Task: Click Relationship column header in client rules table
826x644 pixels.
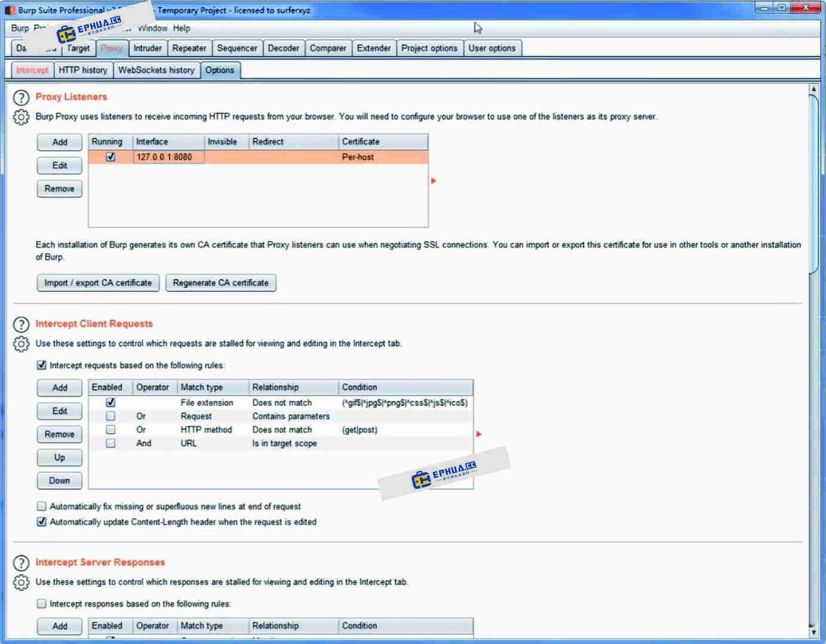Action: 294,387
